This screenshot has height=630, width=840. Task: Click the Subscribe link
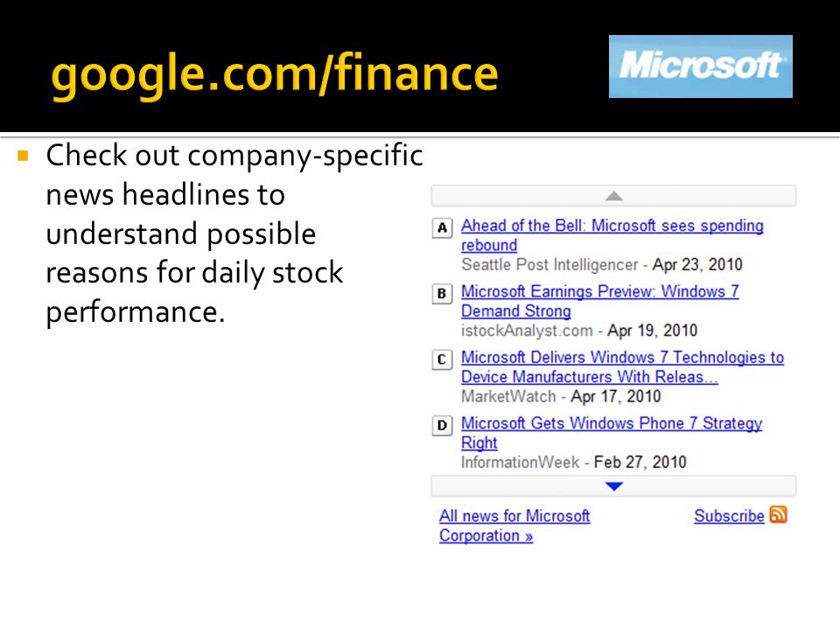(729, 516)
